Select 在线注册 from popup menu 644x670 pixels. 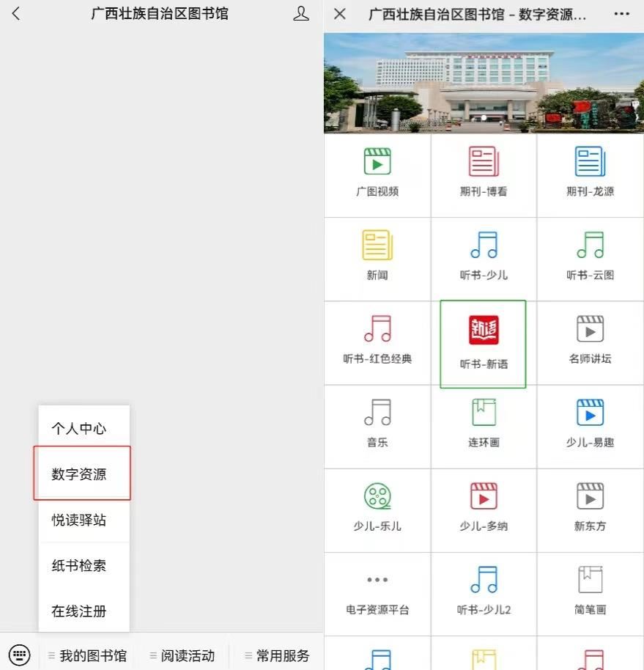pos(84,611)
